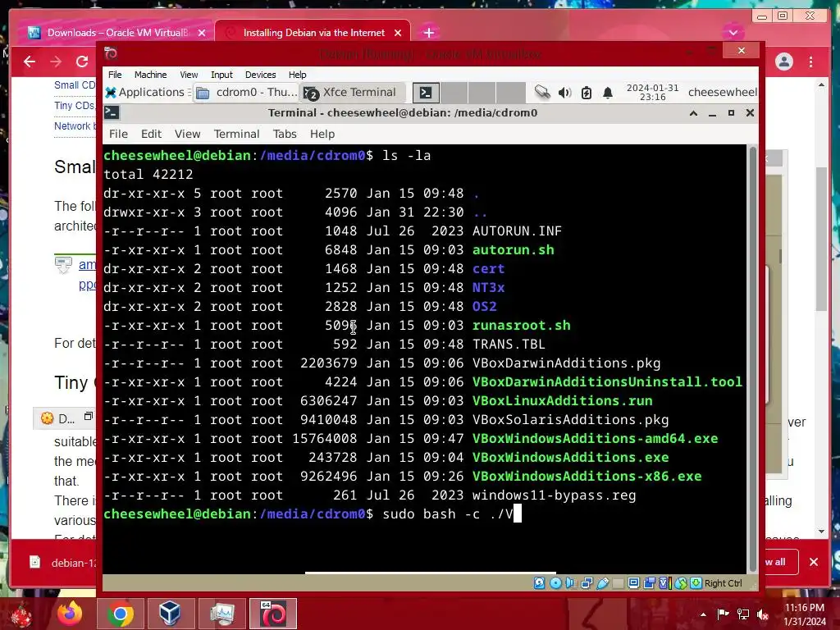Click the USB devices indicator in VirtualBox status bar
The height and width of the screenshot is (630, 840).
[x=603, y=583]
